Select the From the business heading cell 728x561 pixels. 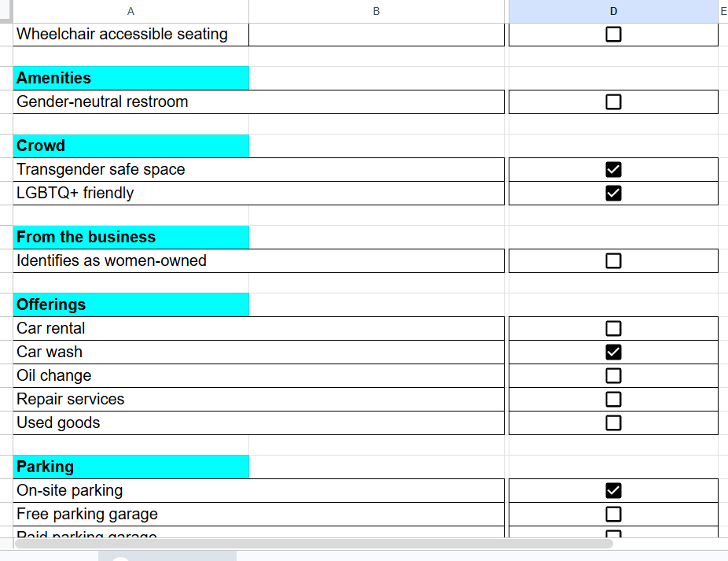(131, 237)
